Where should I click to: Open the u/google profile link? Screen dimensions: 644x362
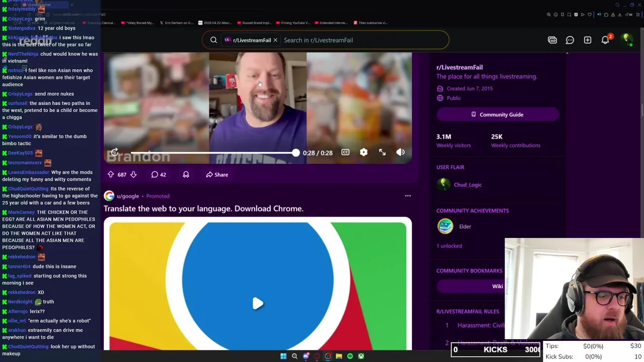128,196
